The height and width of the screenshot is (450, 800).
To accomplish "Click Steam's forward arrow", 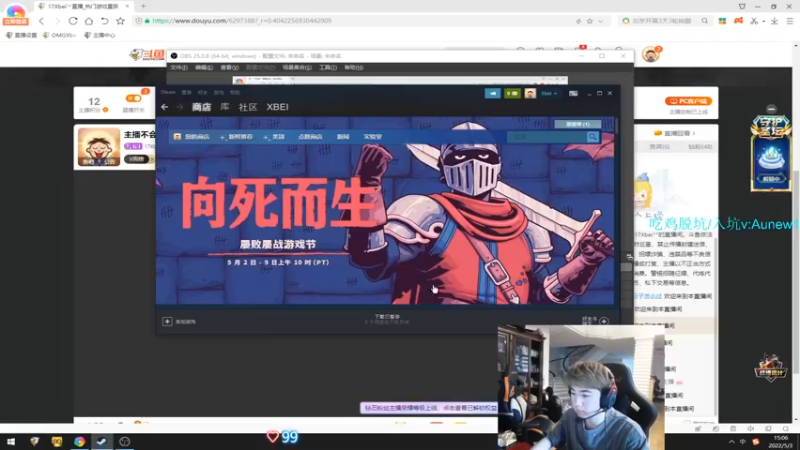I will click(180, 107).
